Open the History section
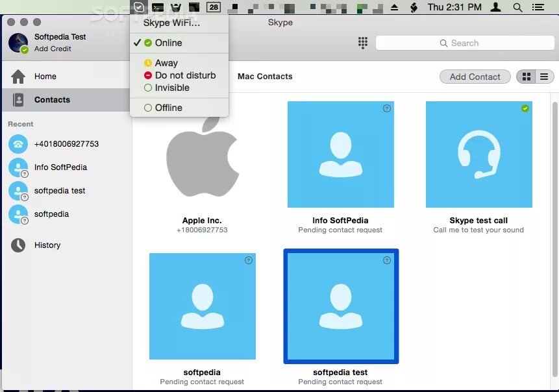The image size is (559, 392). pos(67,245)
